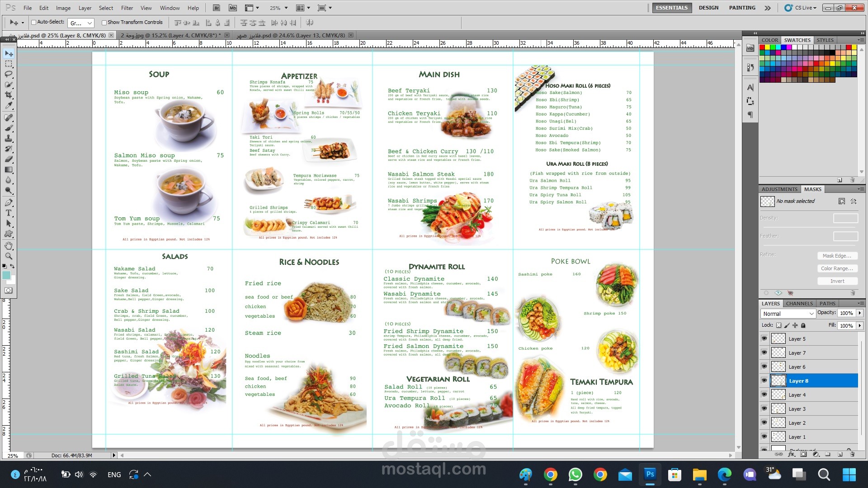
Task: Select the Eraser tool
Action: pos(9,159)
